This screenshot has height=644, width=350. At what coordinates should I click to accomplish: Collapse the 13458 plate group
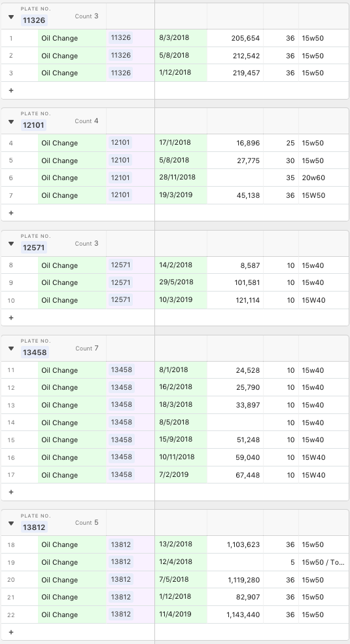tap(11, 349)
